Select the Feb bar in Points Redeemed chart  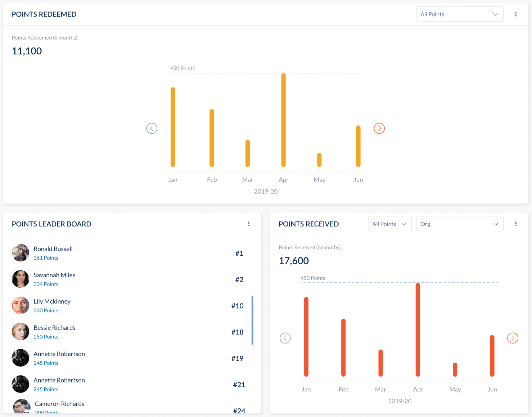(x=212, y=138)
